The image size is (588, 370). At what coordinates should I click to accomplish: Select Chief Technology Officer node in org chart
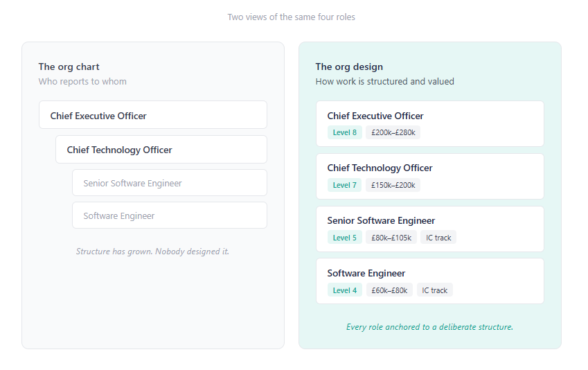pyautogui.click(x=161, y=149)
